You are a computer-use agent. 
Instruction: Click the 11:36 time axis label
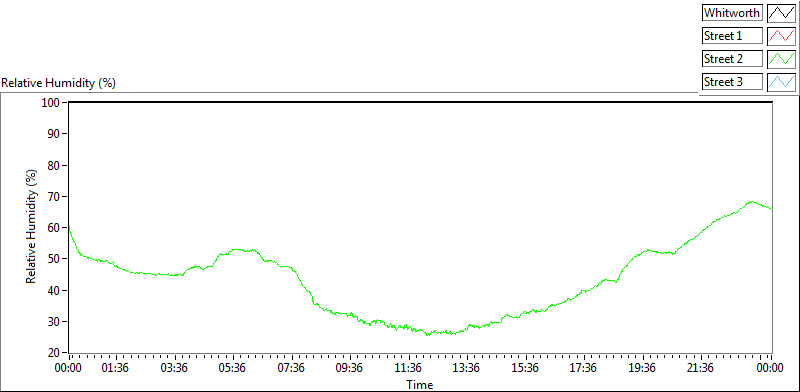pos(408,368)
